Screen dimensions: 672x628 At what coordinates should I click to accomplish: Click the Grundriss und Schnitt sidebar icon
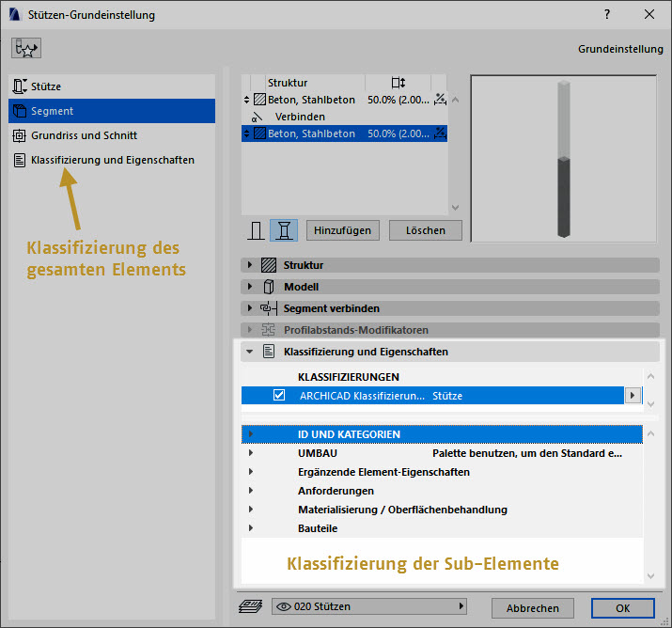pos(20,135)
